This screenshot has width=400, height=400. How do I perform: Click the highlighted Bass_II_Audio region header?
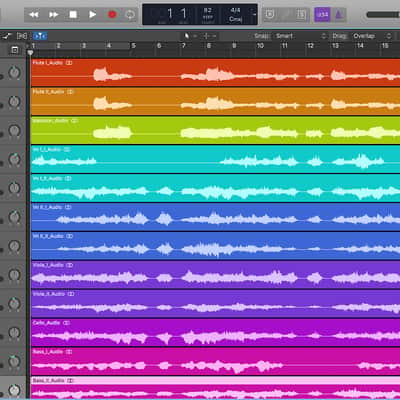click(215, 380)
